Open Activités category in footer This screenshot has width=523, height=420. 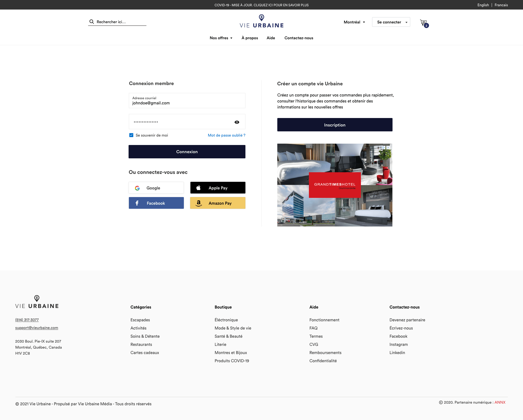138,328
